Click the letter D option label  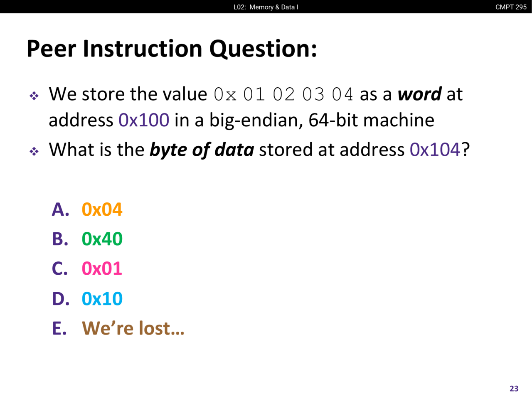click(61, 298)
